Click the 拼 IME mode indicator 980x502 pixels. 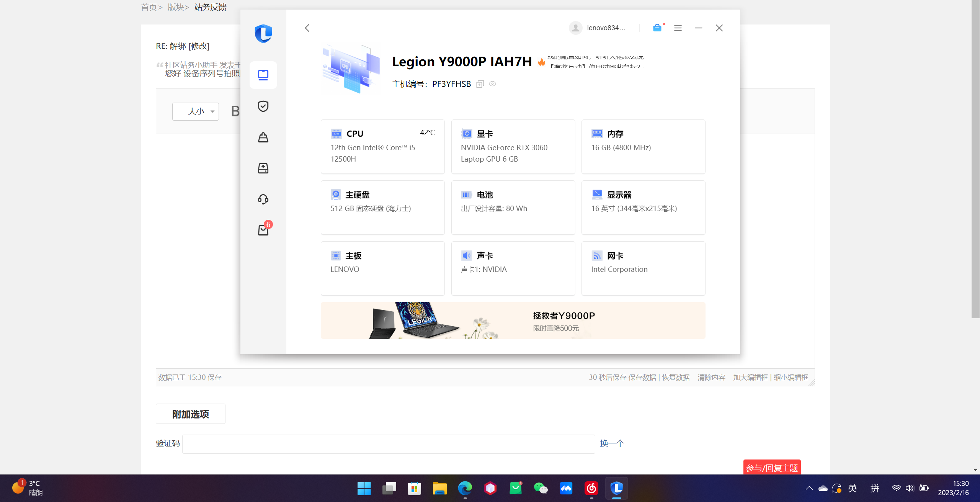(875, 488)
